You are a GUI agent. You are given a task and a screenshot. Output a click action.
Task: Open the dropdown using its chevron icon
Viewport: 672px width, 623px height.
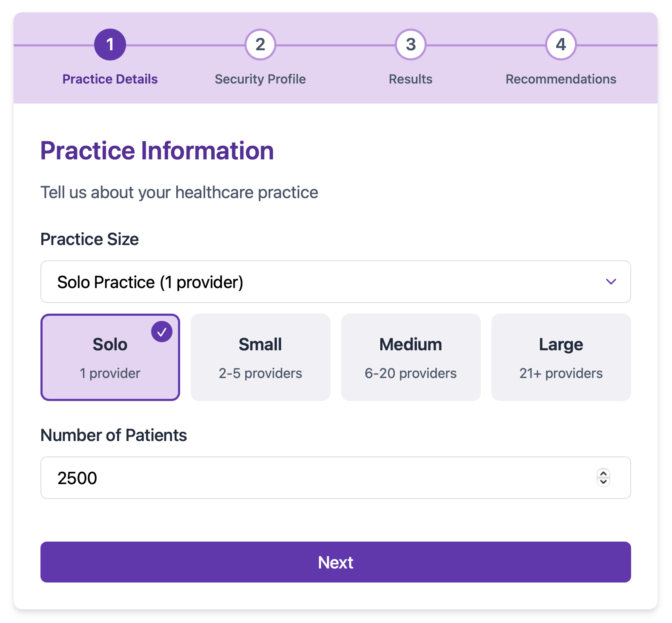(611, 282)
